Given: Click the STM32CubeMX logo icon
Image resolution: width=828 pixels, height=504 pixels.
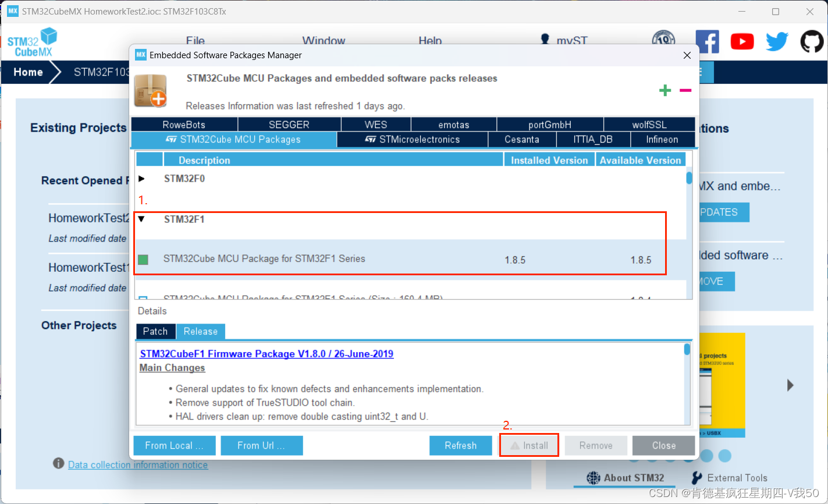Looking at the screenshot, I should (x=33, y=42).
